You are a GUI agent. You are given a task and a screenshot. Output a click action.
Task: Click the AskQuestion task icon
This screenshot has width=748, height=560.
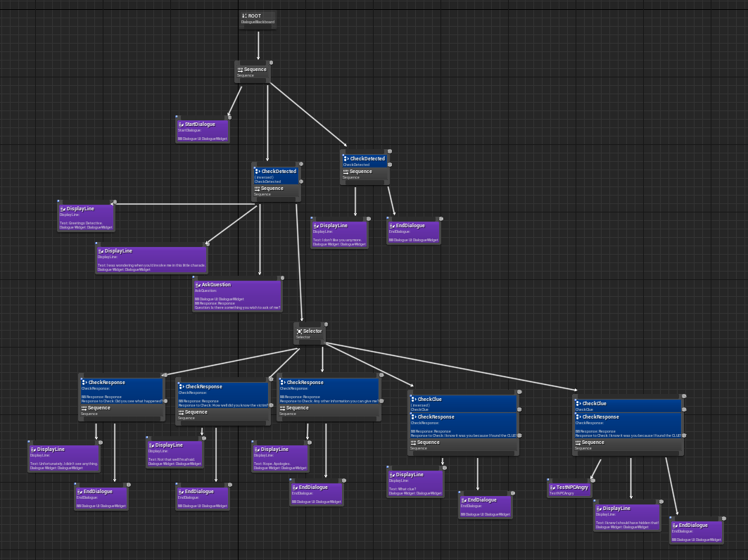(x=198, y=285)
